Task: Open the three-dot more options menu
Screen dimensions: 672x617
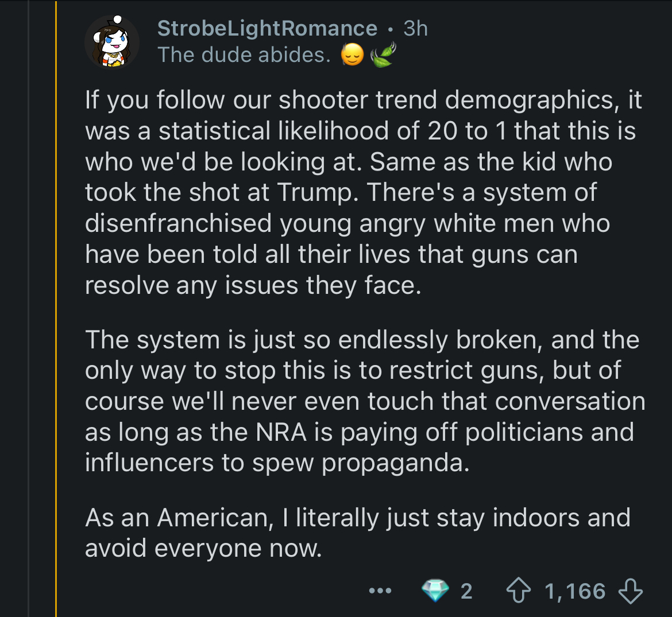Action: pos(380,591)
